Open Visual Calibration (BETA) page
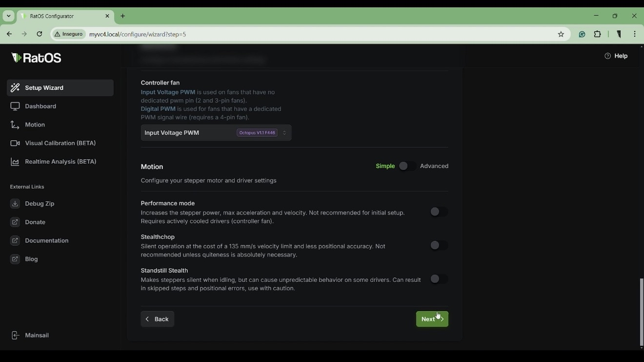 [60, 144]
